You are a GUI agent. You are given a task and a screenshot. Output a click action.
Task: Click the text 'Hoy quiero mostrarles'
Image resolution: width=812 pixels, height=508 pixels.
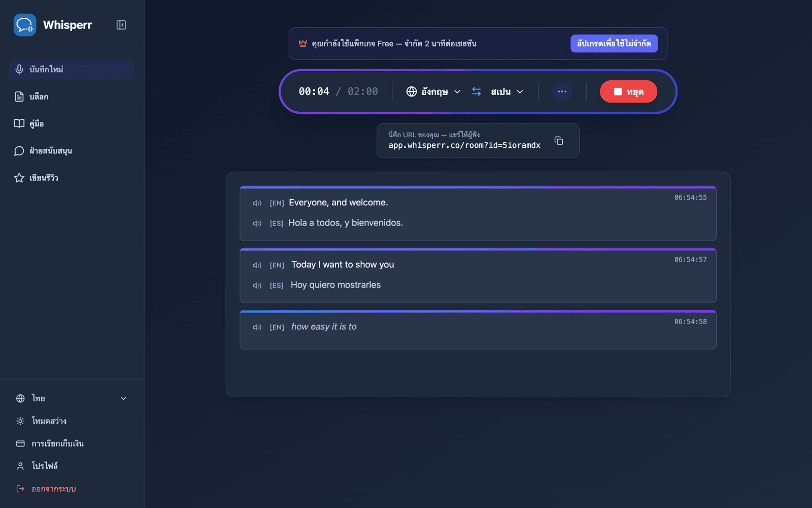coord(335,285)
